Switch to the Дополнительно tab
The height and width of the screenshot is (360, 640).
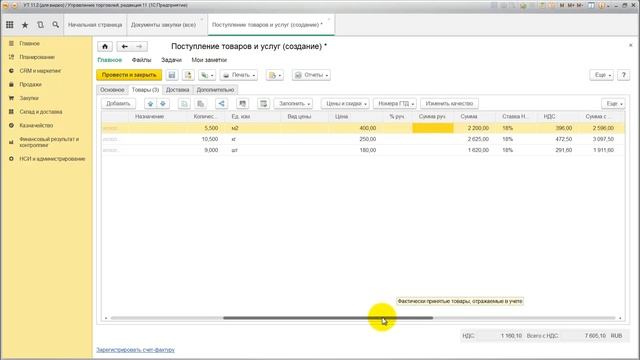coord(216,90)
